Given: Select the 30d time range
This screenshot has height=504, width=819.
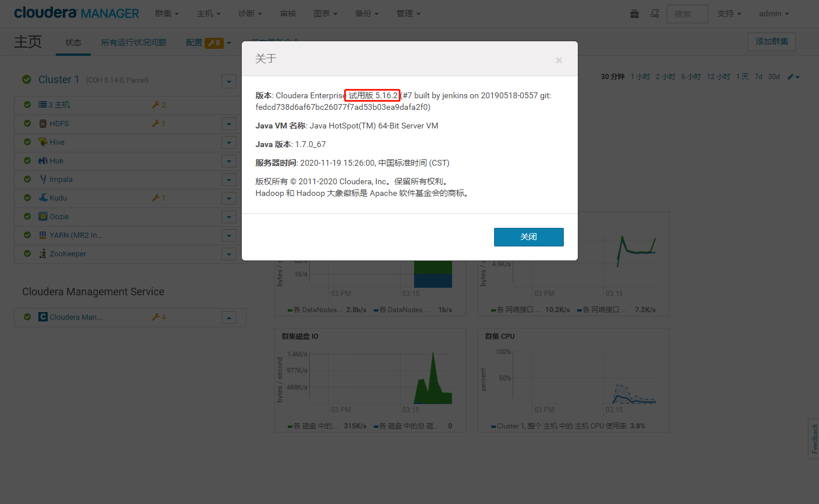Looking at the screenshot, I should click(774, 77).
